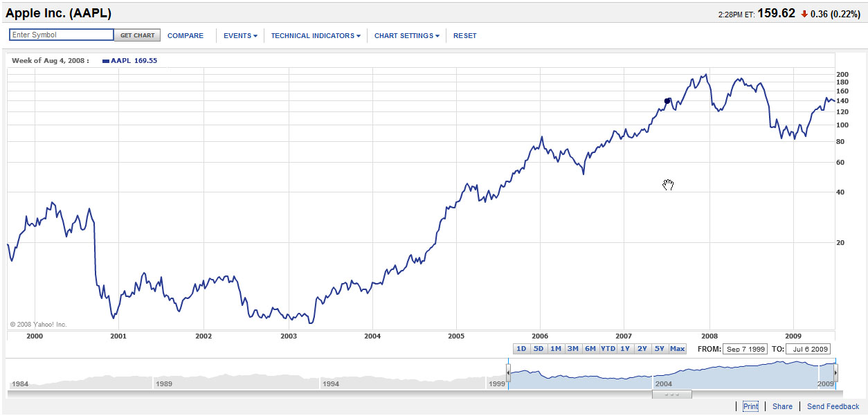Open the EVENTS dropdown

click(x=238, y=35)
